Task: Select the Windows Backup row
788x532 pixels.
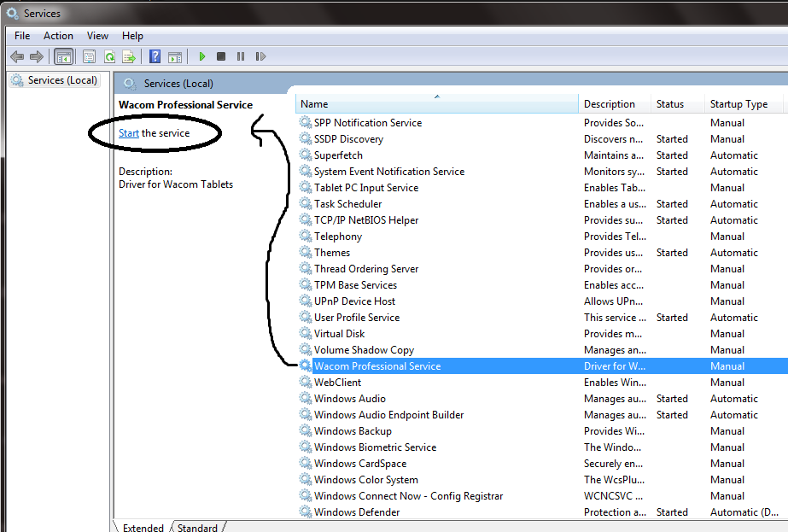Action: pyautogui.click(x=542, y=430)
